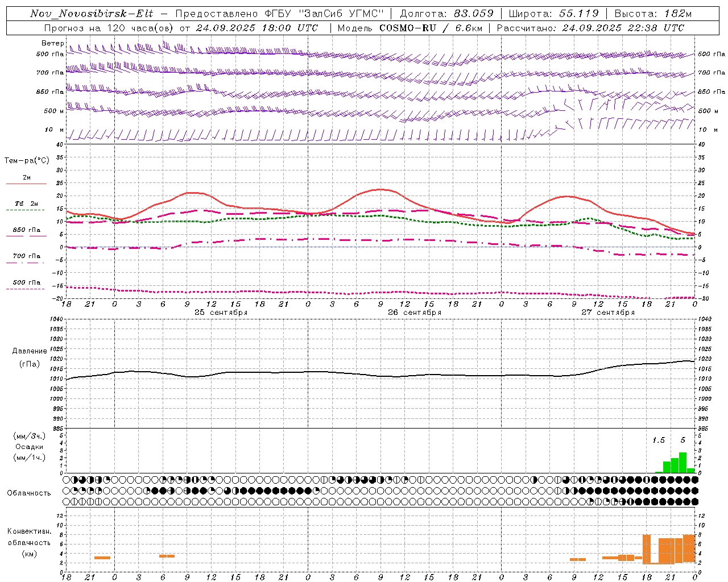
Task: Select "850 гПа" in the temperature legend
Action: tap(27, 230)
